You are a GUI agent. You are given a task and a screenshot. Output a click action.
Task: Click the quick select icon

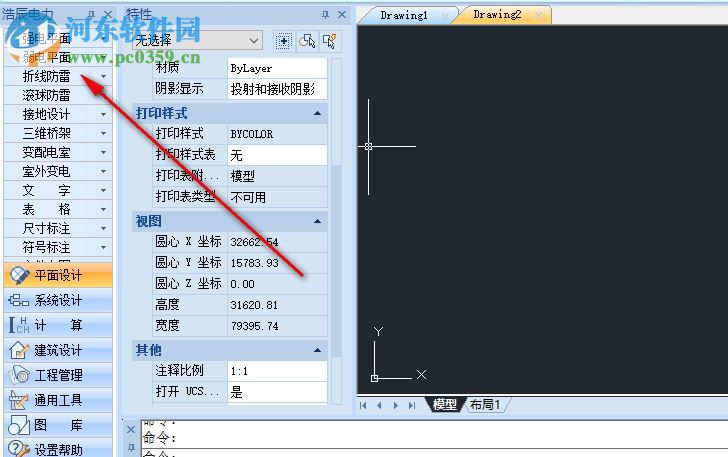pos(330,41)
